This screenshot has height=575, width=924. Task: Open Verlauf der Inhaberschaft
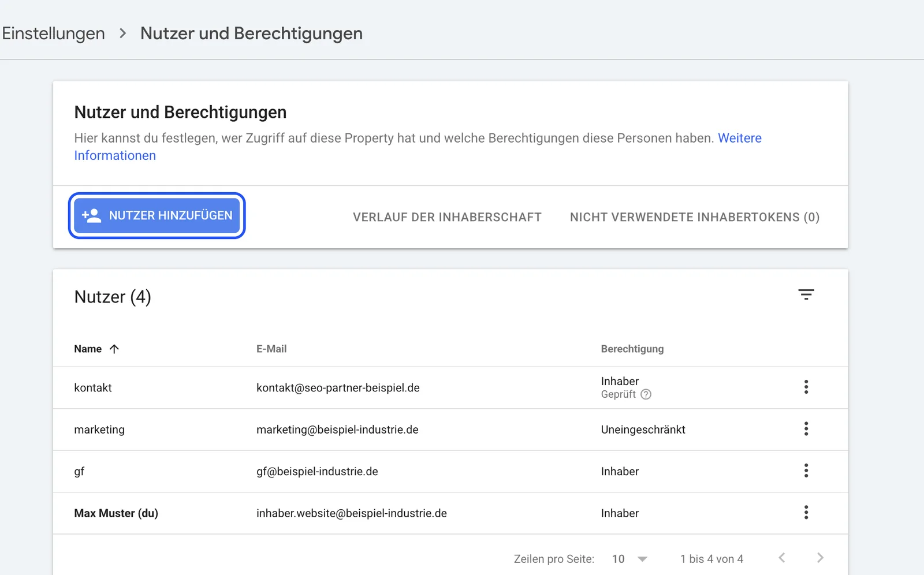[x=447, y=217]
